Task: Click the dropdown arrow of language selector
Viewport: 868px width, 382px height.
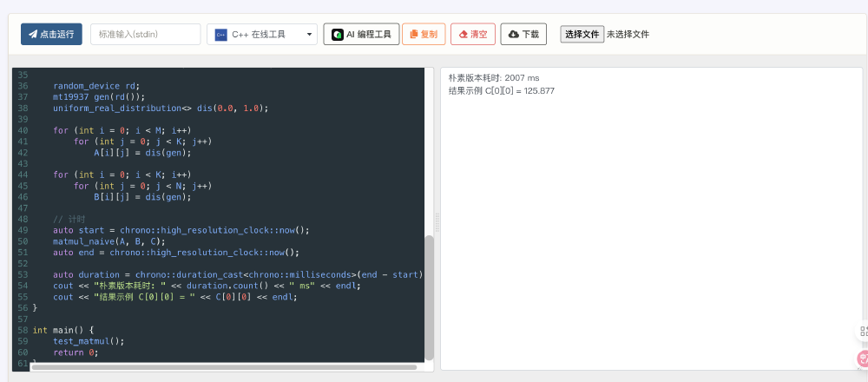Action: pos(309,35)
